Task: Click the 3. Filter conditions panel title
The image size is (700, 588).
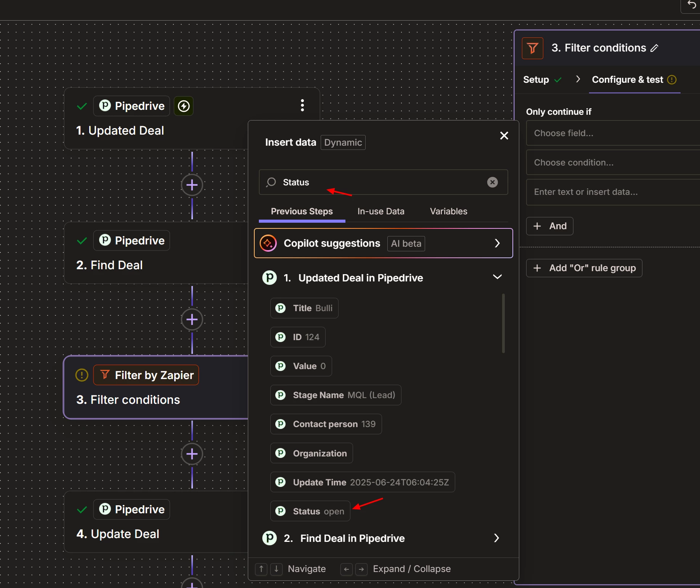Action: click(599, 48)
